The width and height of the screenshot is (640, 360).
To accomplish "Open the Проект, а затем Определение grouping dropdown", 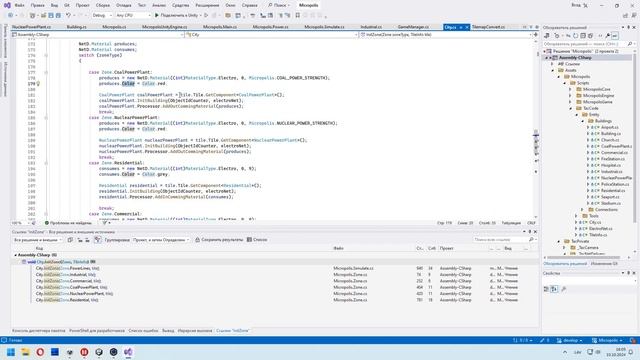I will pyautogui.click(x=161, y=240).
